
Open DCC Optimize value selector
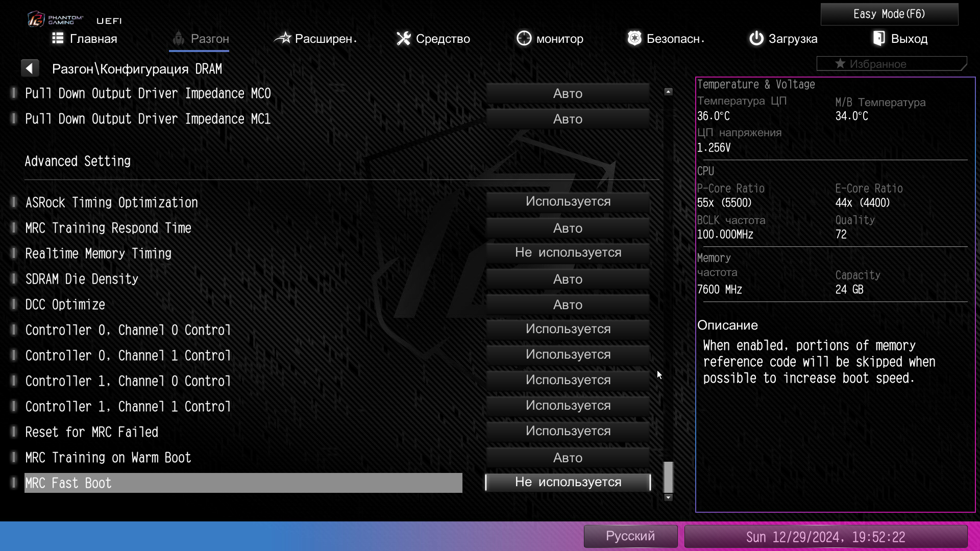click(568, 305)
